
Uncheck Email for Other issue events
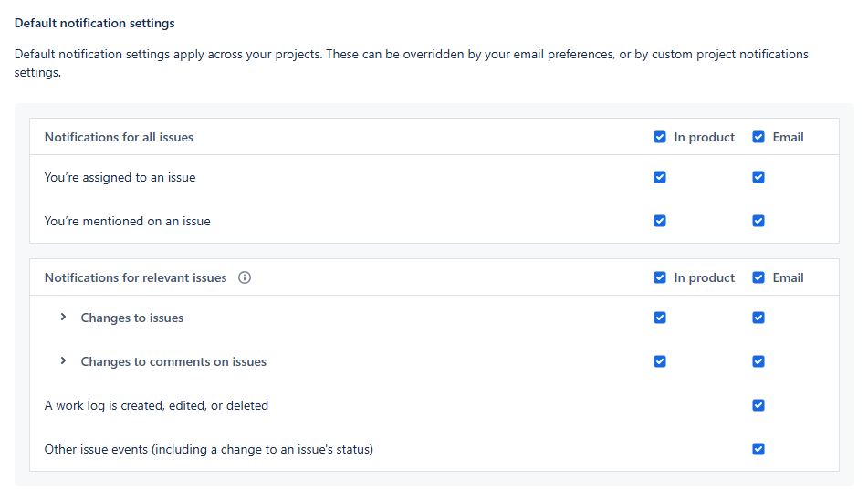pos(758,449)
